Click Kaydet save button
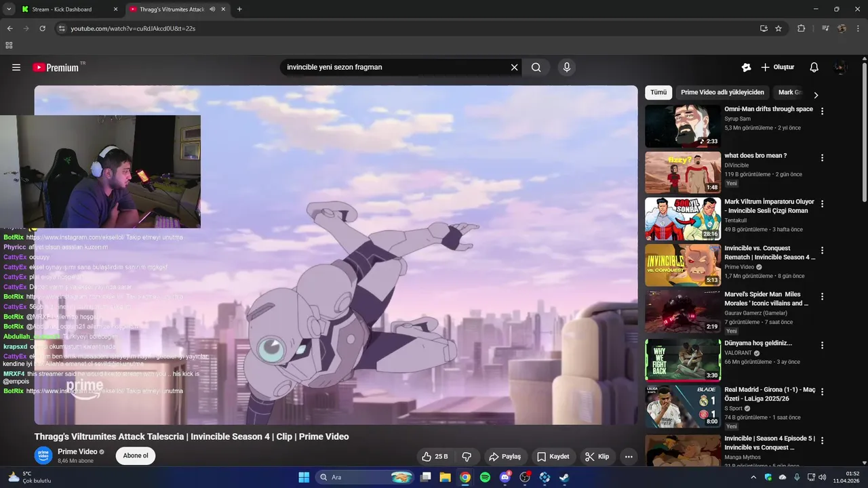The image size is (868, 488). tap(553, 457)
